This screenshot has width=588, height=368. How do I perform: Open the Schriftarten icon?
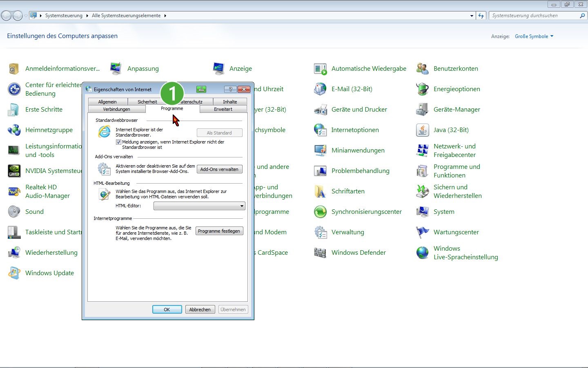coord(321,191)
